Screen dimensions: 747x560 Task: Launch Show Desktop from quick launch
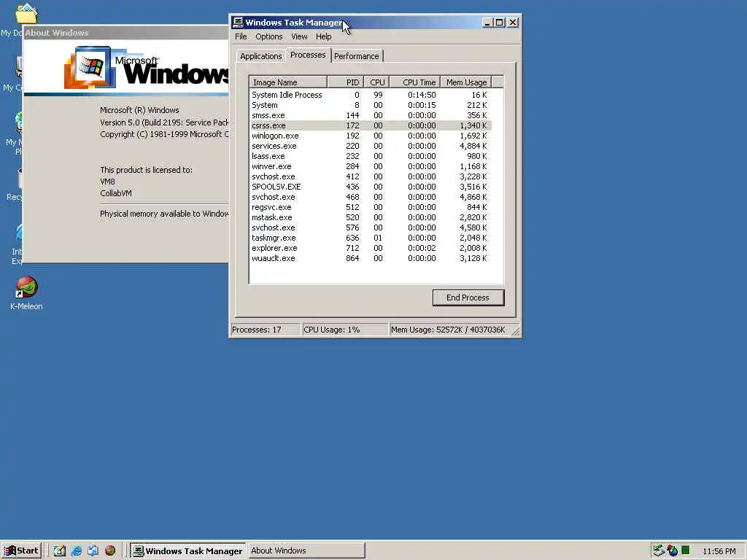[60, 551]
